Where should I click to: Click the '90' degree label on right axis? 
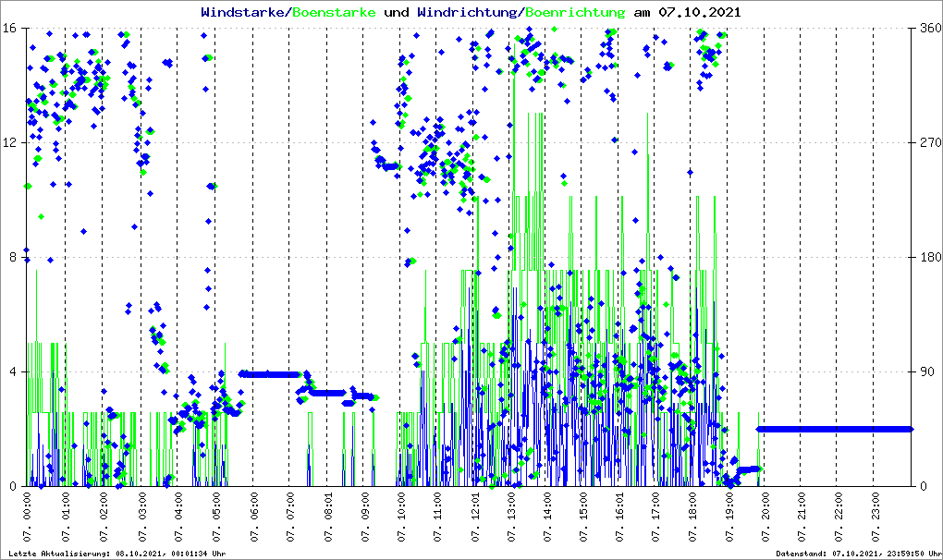[x=926, y=371]
